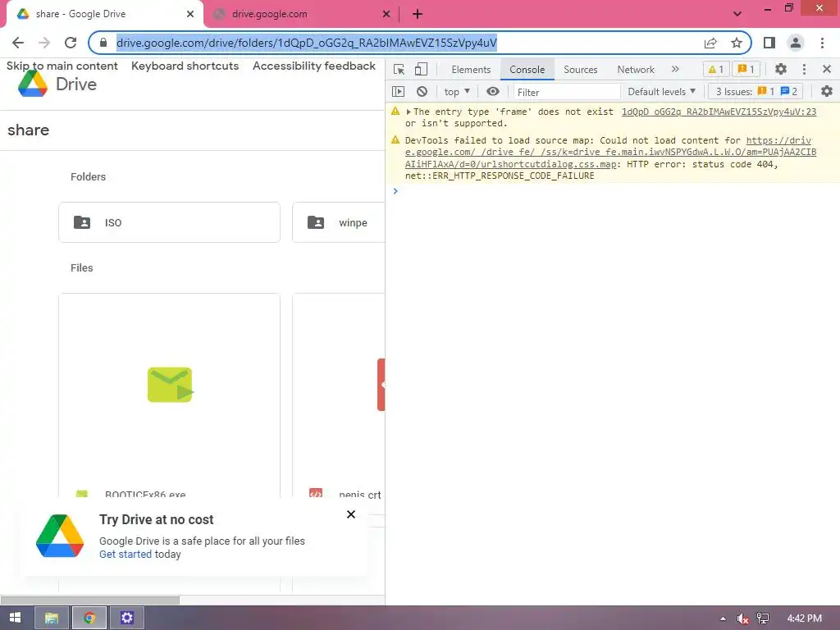Screen dimensions: 840x630
Task: Reload the Google Drive page
Action: 71,43
